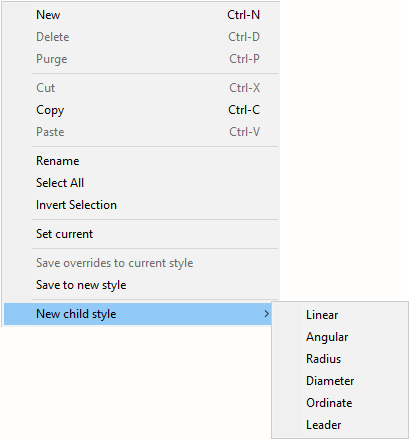Choose Save to new style
409x439 pixels.
(142, 285)
